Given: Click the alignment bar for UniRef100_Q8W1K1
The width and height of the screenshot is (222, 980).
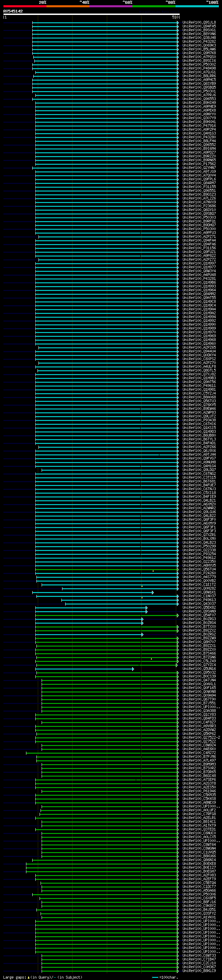Looking at the screenshot, I should coord(93,592).
